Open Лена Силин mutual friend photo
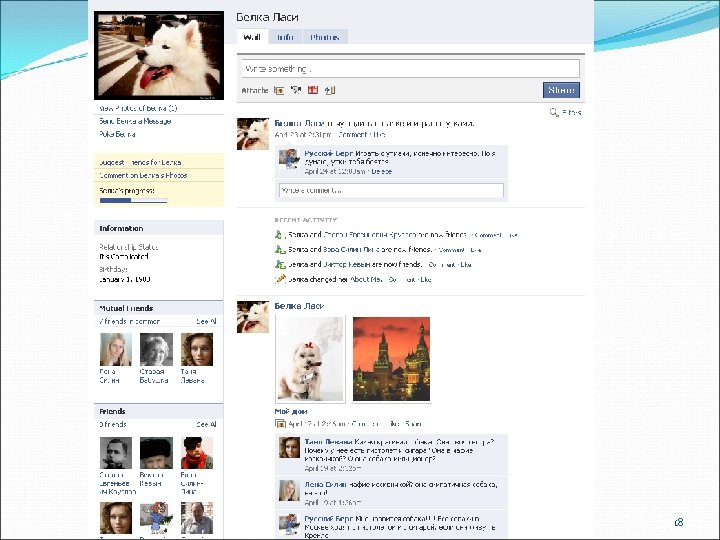Viewport: 720px width, 540px height. point(116,349)
